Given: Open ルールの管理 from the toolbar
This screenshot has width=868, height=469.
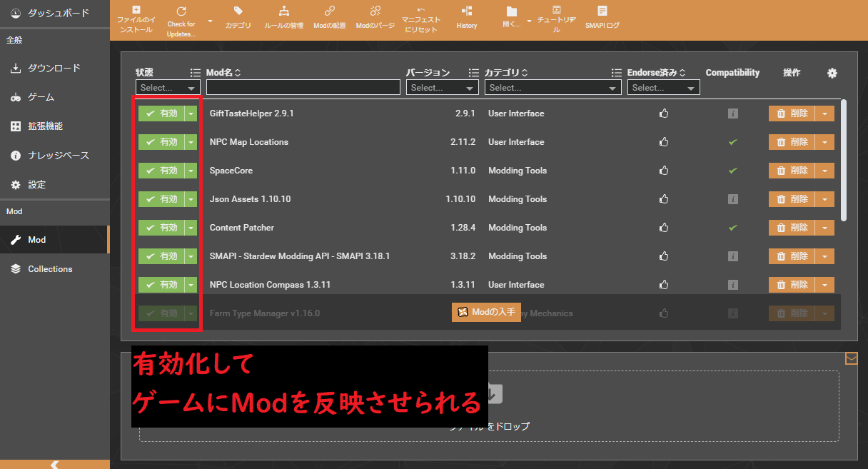Looking at the screenshot, I should coord(284,16).
